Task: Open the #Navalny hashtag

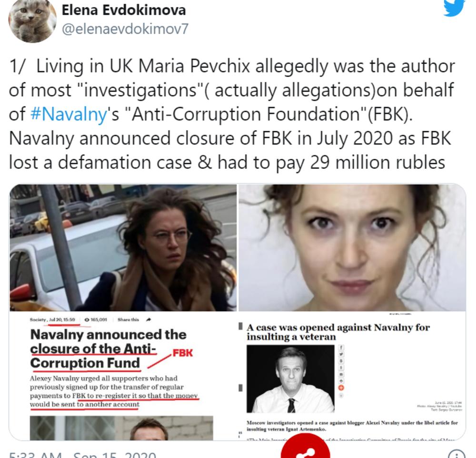Action: (x=69, y=114)
